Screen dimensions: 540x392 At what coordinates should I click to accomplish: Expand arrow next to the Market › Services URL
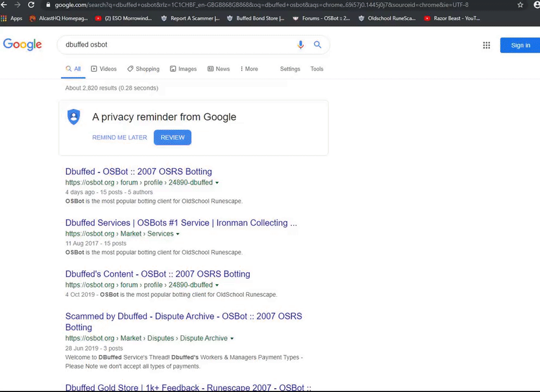(177, 234)
